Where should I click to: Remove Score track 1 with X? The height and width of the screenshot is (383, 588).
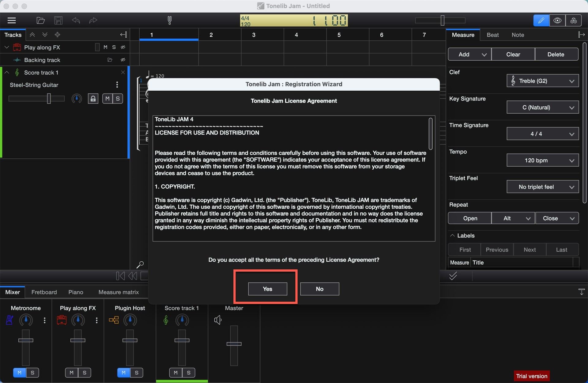(123, 73)
